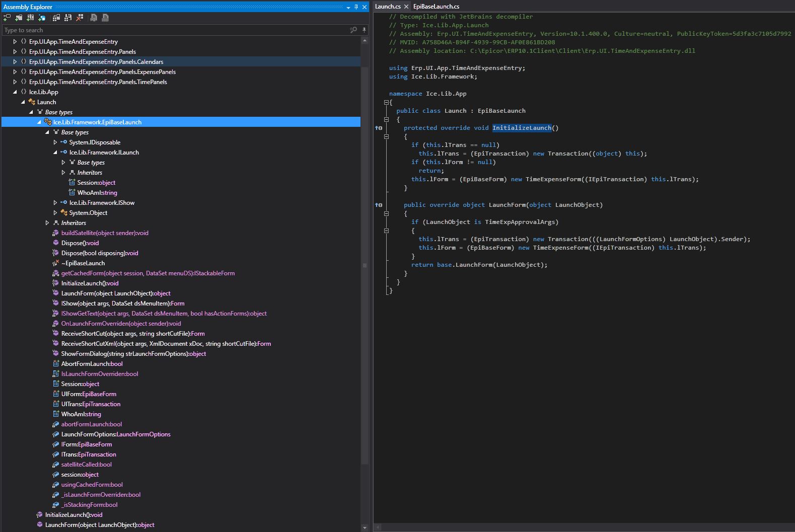Image resolution: width=795 pixels, height=532 pixels.
Task: Pin the Assembly Explorer panel via auto-hide
Action: click(356, 7)
